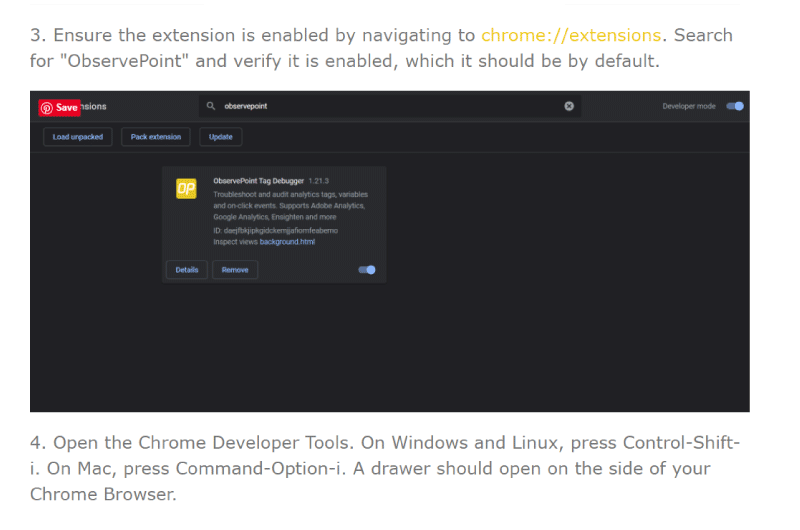Click the version number 1.21.3
The width and height of the screenshot is (800, 530).
pyautogui.click(x=318, y=181)
